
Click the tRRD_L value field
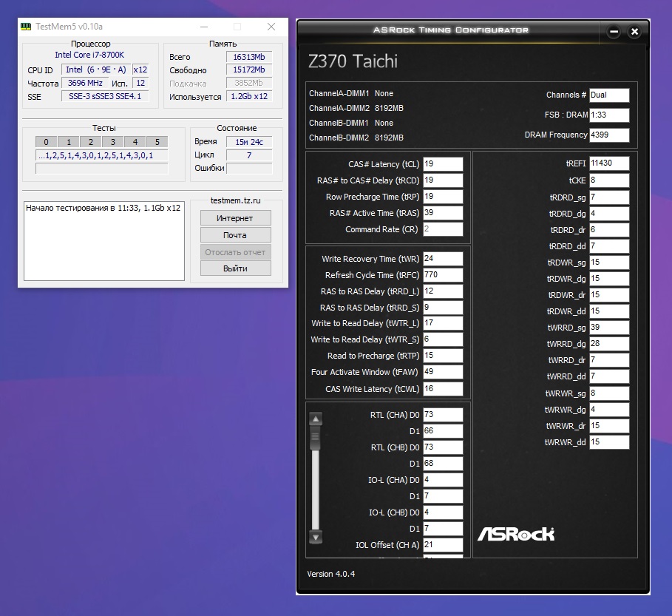(443, 291)
